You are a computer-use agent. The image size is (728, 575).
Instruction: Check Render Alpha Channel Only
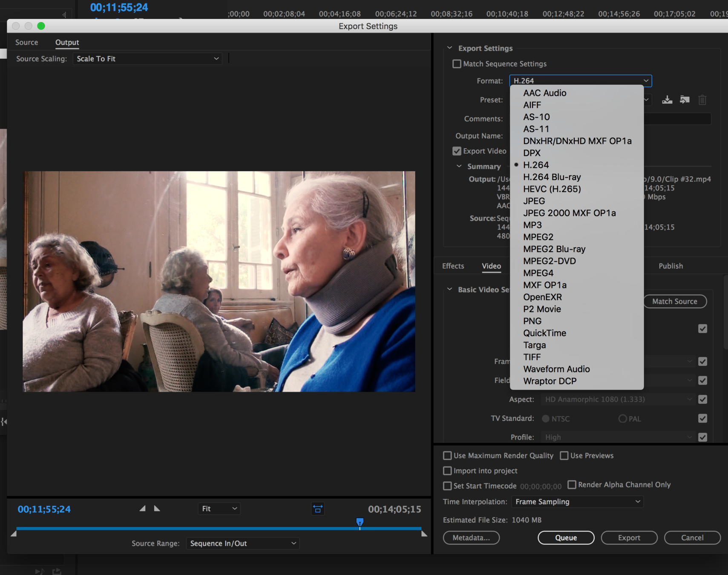click(572, 485)
